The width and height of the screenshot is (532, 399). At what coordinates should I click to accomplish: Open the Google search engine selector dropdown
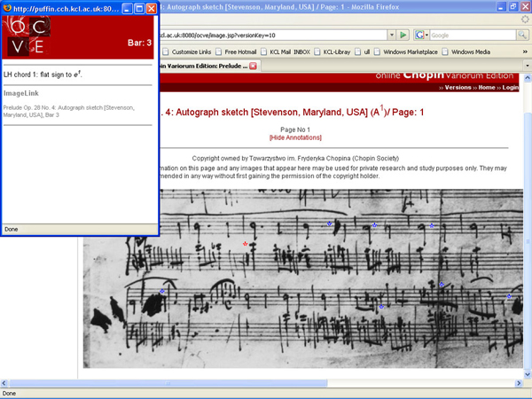[x=422, y=35]
